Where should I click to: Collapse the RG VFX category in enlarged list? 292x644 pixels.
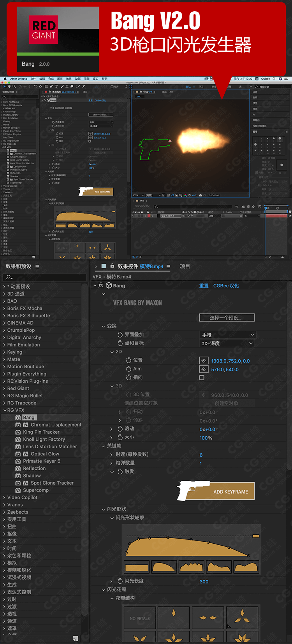4,410
